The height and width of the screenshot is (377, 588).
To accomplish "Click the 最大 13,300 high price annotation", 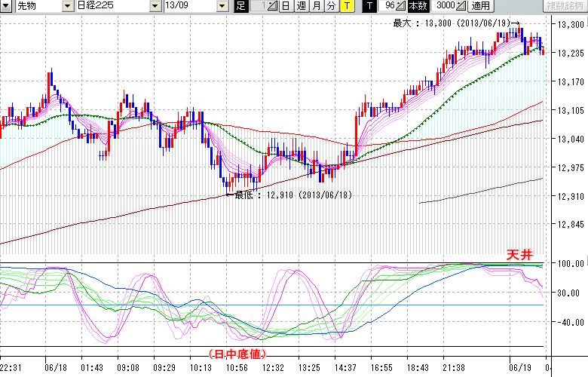I will click(450, 23).
